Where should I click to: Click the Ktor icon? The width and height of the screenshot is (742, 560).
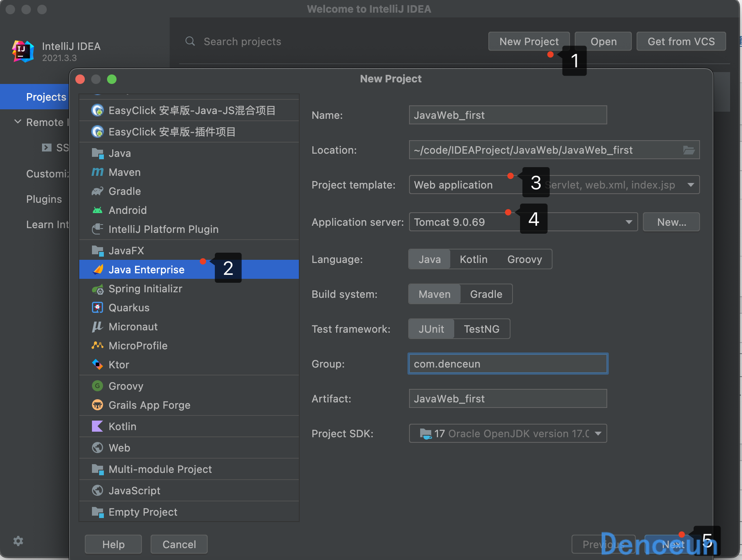click(x=98, y=364)
